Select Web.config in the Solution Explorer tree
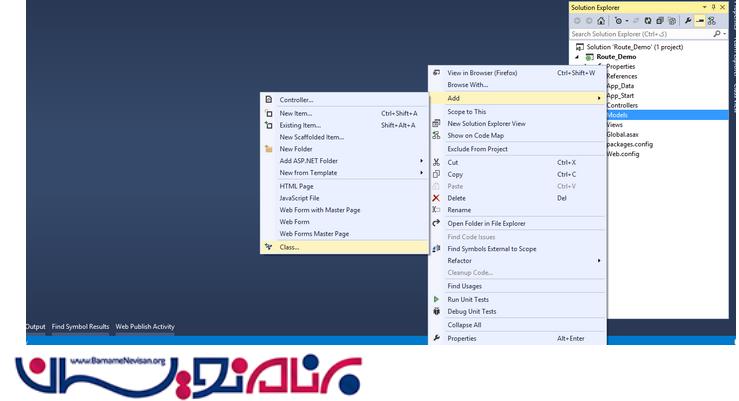This screenshot has height=401, width=739. (x=623, y=154)
